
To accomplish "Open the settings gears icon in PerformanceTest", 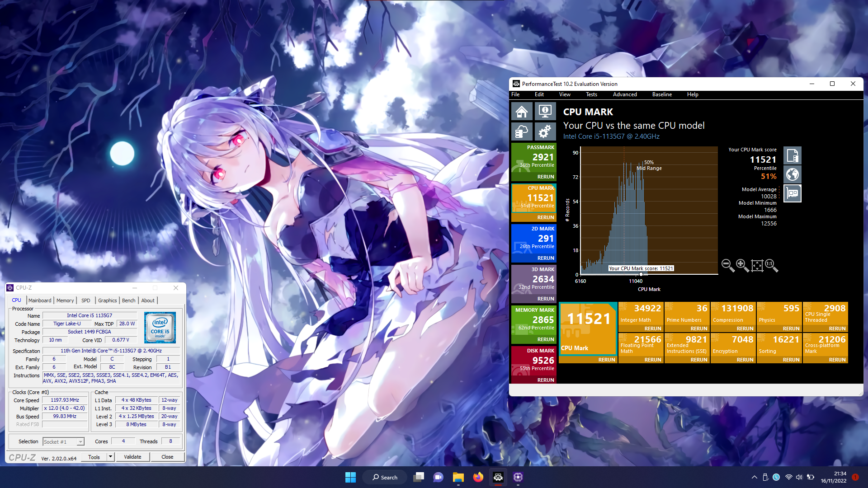I will click(545, 131).
